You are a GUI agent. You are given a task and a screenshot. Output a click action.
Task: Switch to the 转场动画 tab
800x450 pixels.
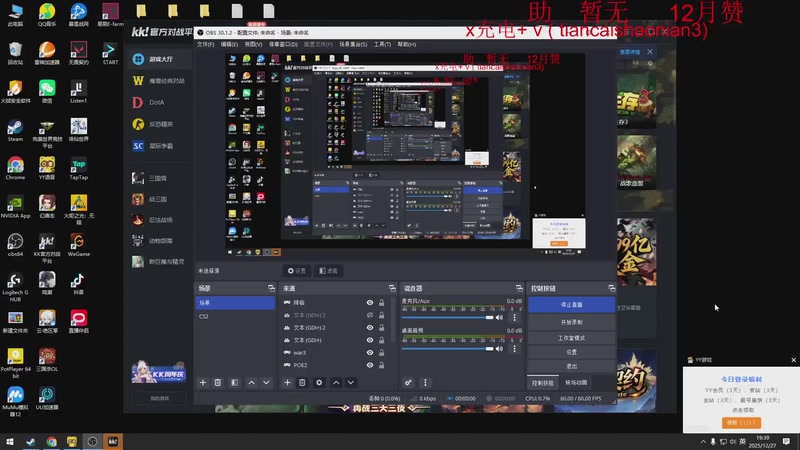pos(576,383)
